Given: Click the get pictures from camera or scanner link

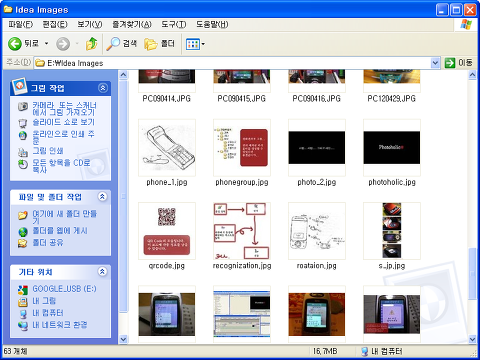Looking at the screenshot, I should (x=64, y=109).
